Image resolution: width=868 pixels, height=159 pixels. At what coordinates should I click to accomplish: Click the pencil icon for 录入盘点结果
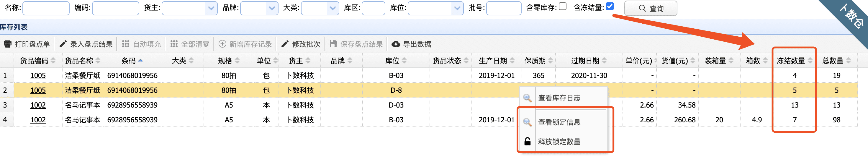coord(63,44)
